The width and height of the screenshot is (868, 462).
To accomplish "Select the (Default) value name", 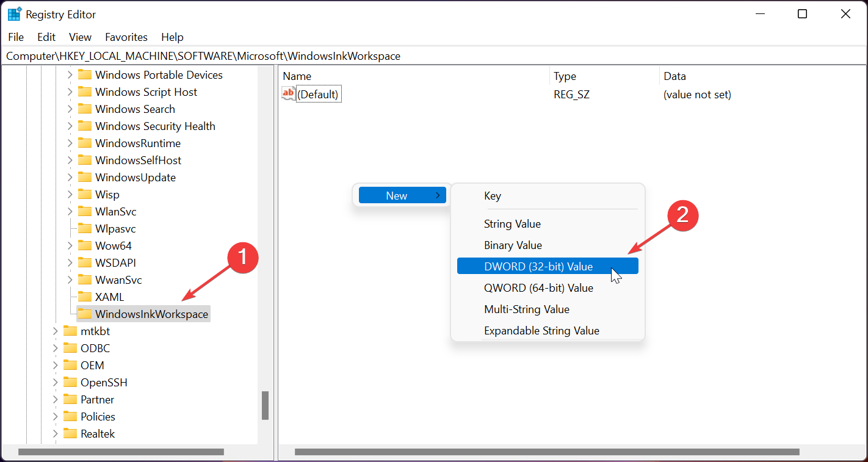I will coord(317,95).
